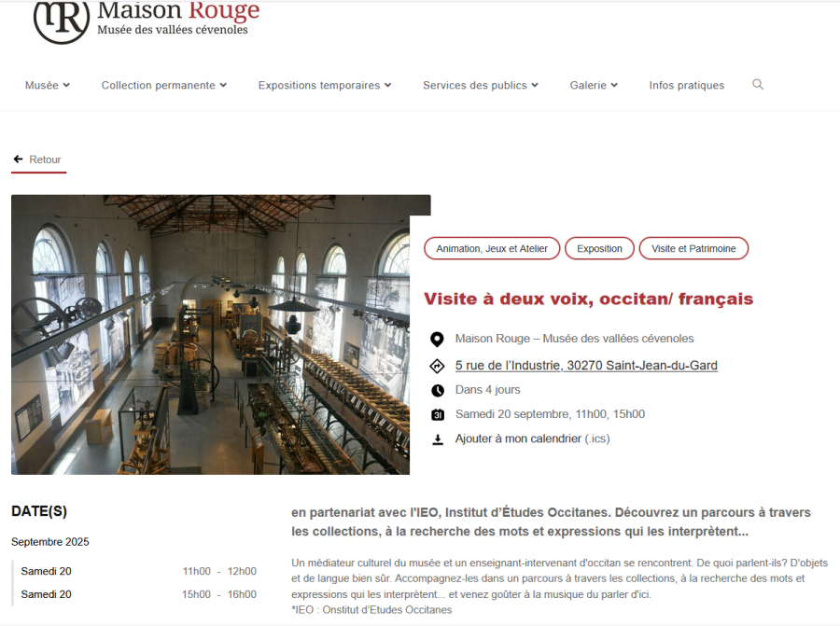Click the clock icon near Dans 4 jours
This screenshot has width=840, height=626.
438,390
